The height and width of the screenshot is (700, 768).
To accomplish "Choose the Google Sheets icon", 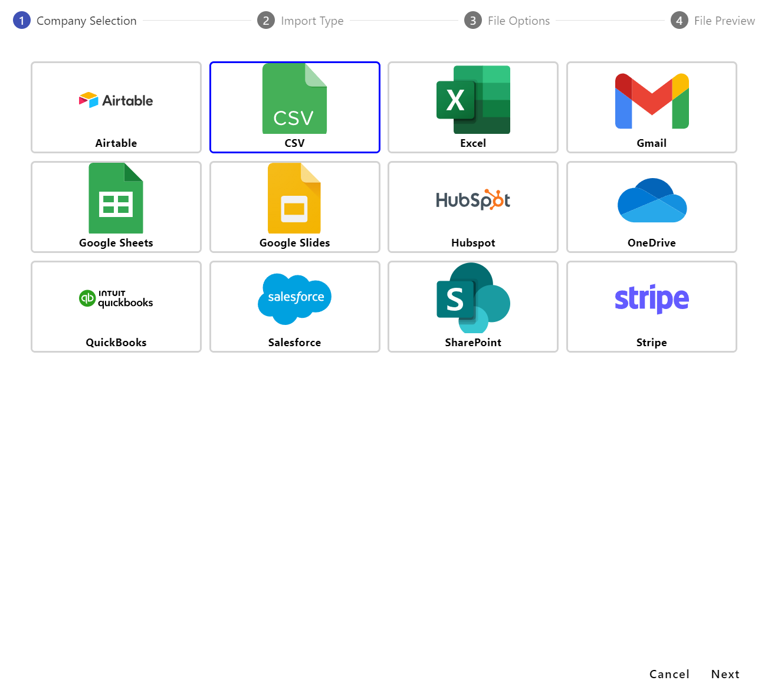I will pyautogui.click(x=116, y=199).
